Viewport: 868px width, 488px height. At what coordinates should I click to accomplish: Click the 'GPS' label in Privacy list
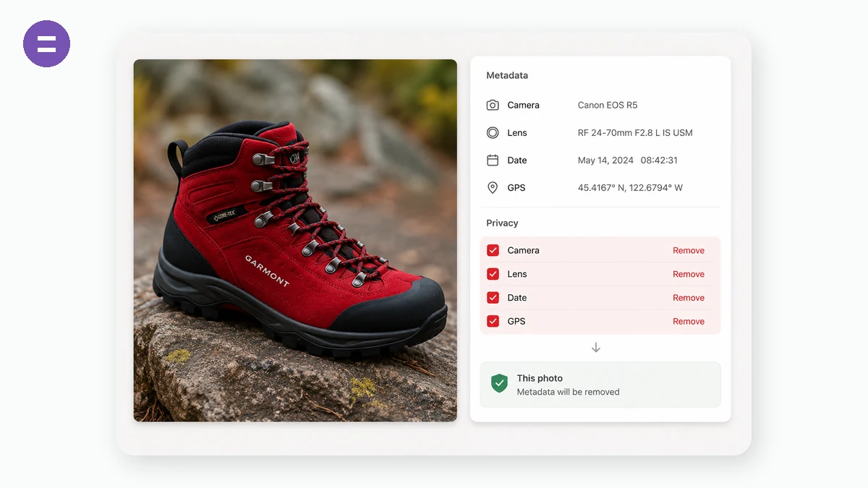(516, 321)
